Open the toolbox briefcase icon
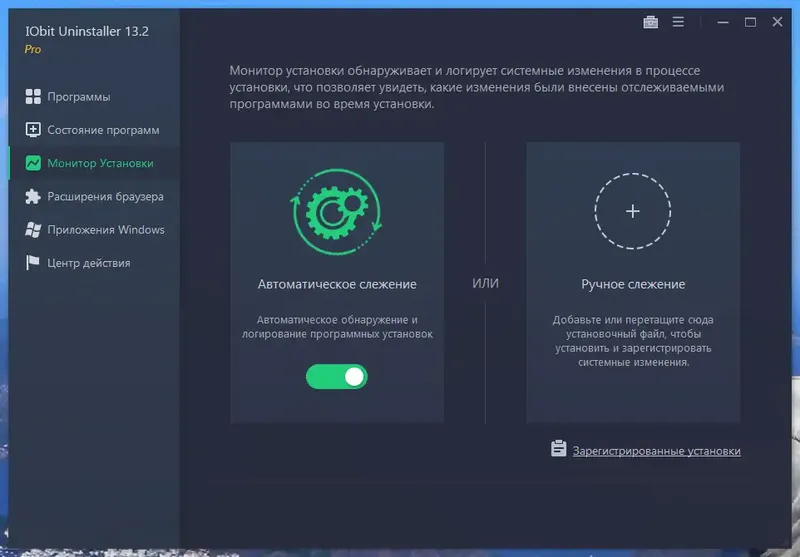The image size is (800, 557). (x=650, y=22)
